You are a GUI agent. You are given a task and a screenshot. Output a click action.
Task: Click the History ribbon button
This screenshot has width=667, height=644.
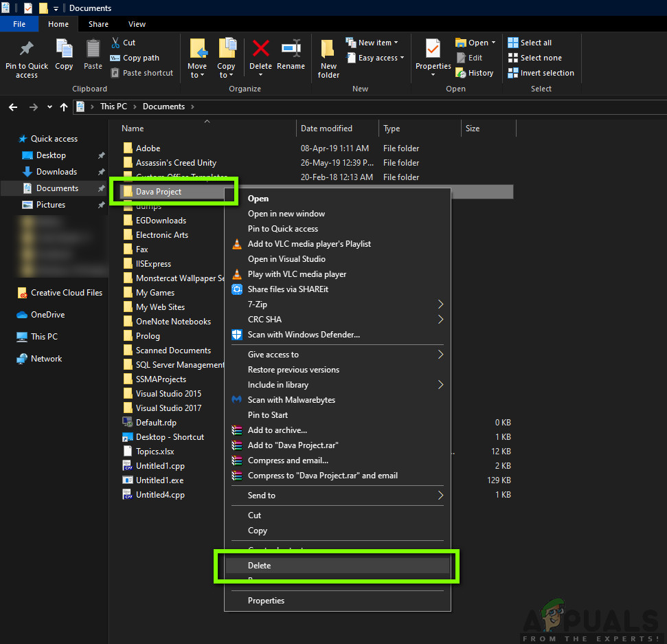pyautogui.click(x=474, y=74)
